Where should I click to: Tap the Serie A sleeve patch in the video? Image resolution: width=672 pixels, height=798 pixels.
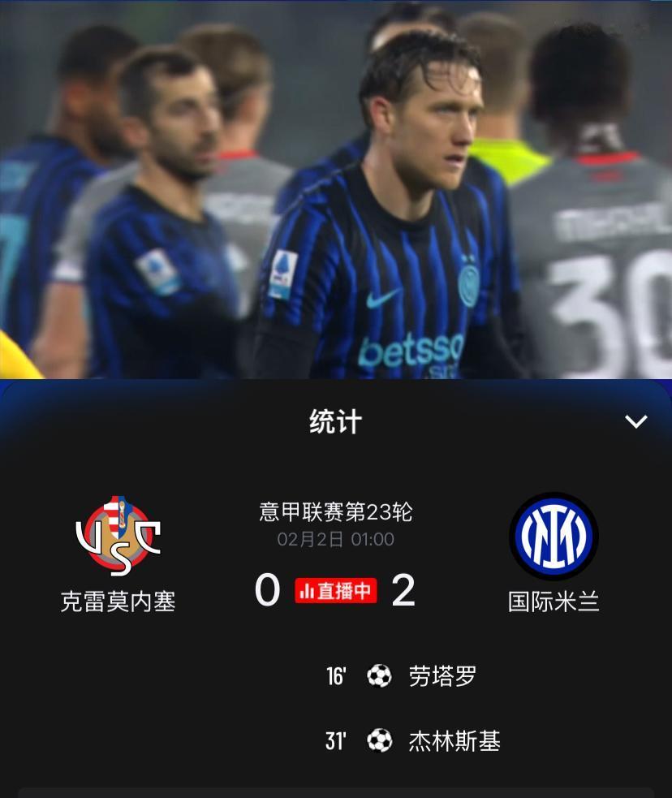click(x=282, y=274)
